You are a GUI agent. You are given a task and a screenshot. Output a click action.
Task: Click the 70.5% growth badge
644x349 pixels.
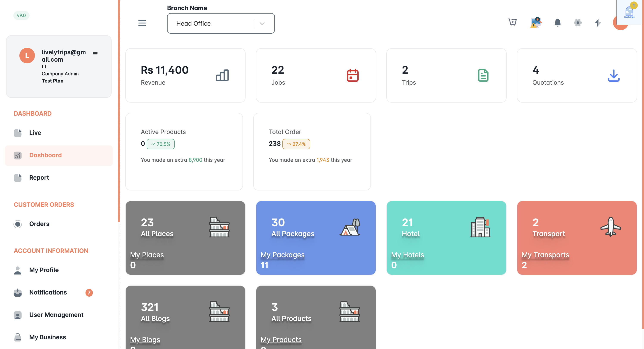160,144
